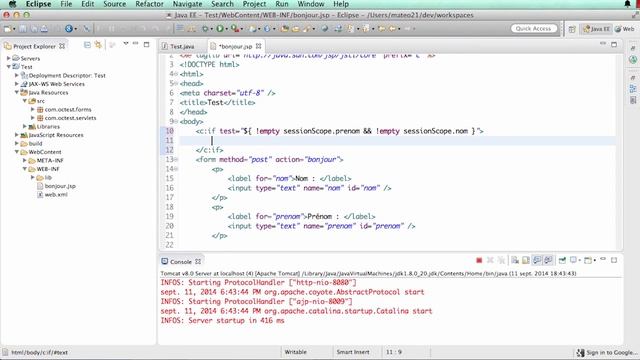The width and height of the screenshot is (640, 360).
Task: Click the Pin Console icon
Action: tap(562, 260)
